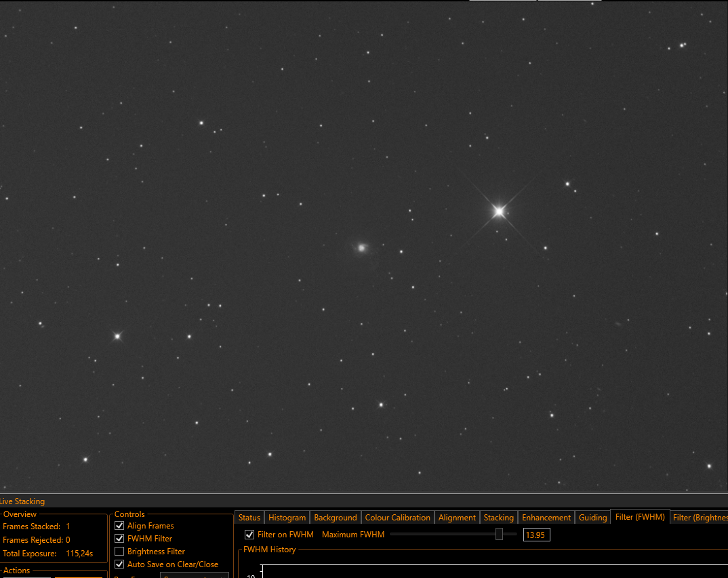Click the faint galaxy in image center
This screenshot has width=728, height=578.
(x=362, y=248)
